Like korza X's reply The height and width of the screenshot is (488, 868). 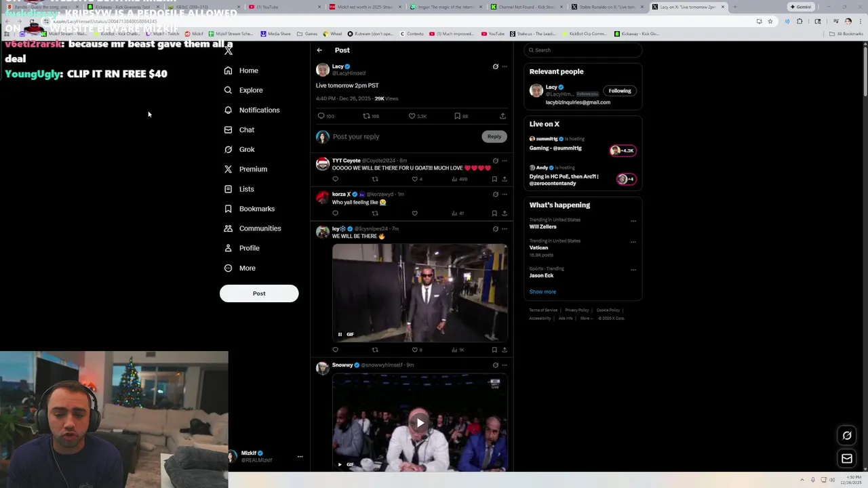415,213
